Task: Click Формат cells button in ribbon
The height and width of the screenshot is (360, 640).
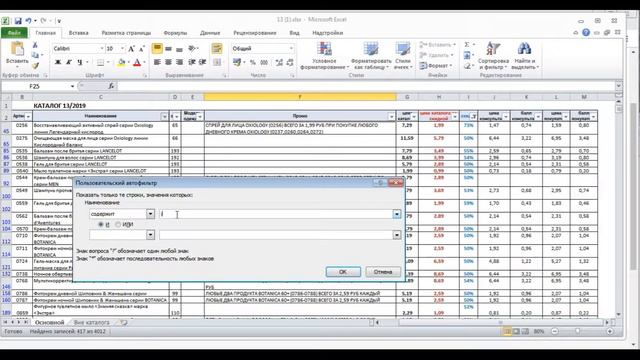Action: [436, 66]
